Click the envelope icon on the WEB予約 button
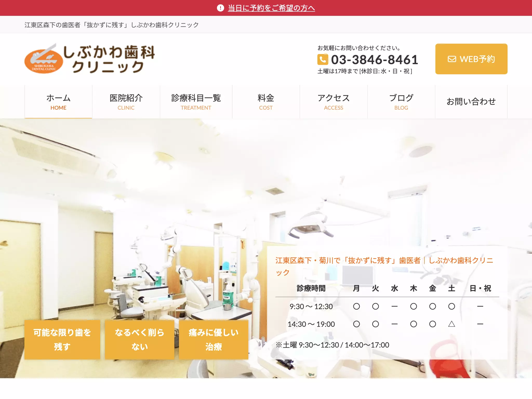The image size is (532, 399). (x=452, y=59)
